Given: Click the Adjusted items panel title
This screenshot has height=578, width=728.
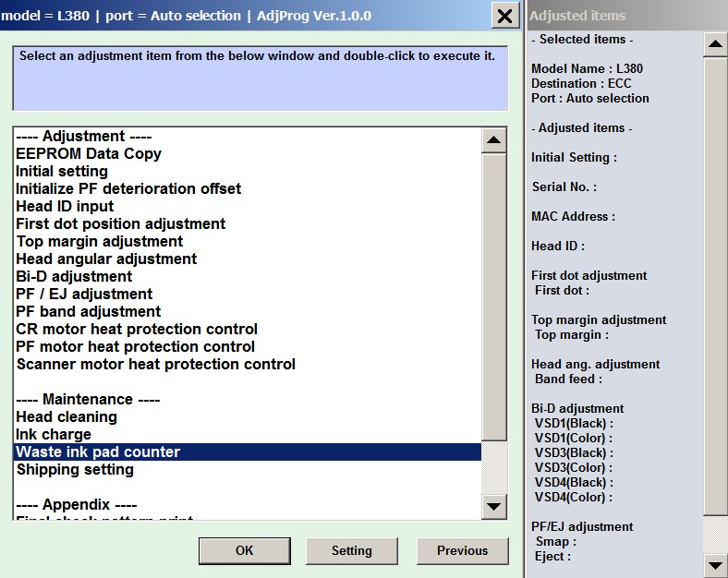Looking at the screenshot, I should [x=577, y=16].
